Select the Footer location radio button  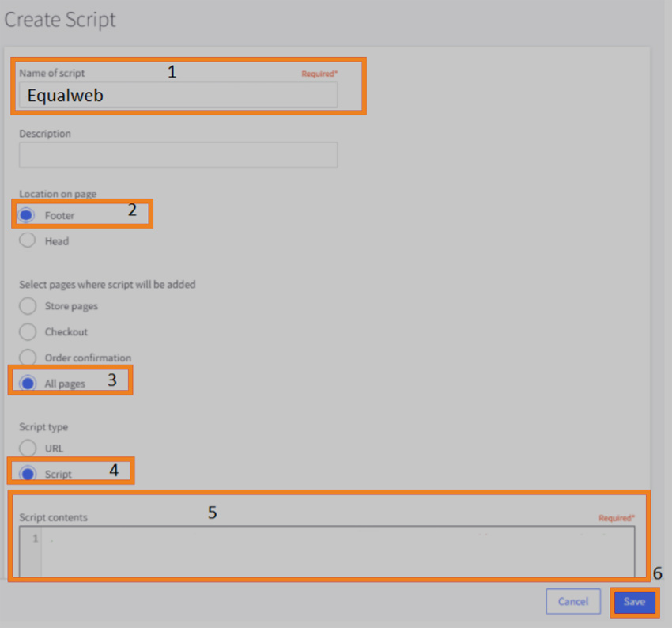coord(27,215)
